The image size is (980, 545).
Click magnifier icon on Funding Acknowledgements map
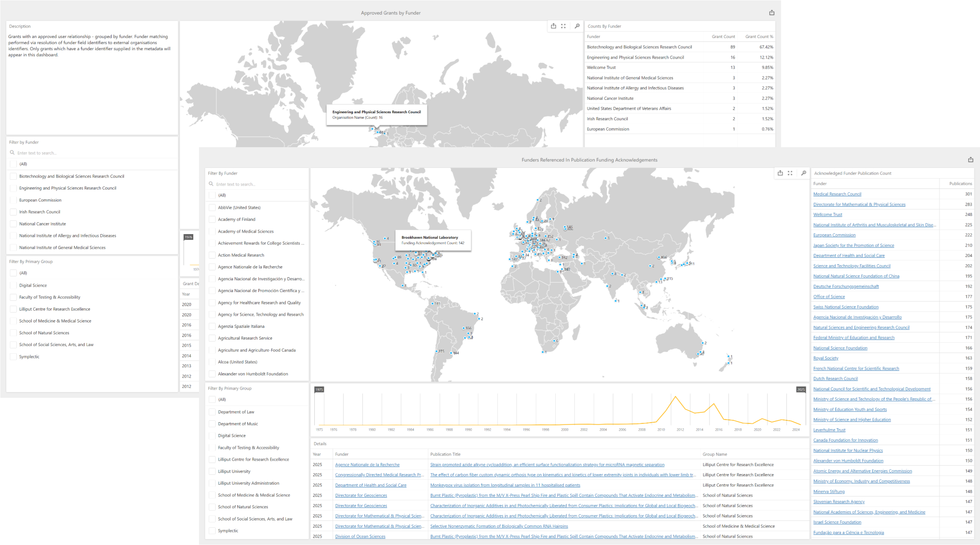coord(804,173)
